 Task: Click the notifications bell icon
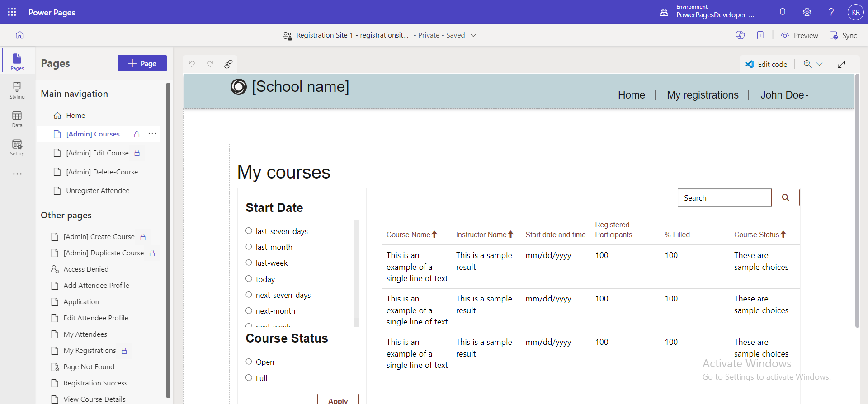click(x=783, y=12)
